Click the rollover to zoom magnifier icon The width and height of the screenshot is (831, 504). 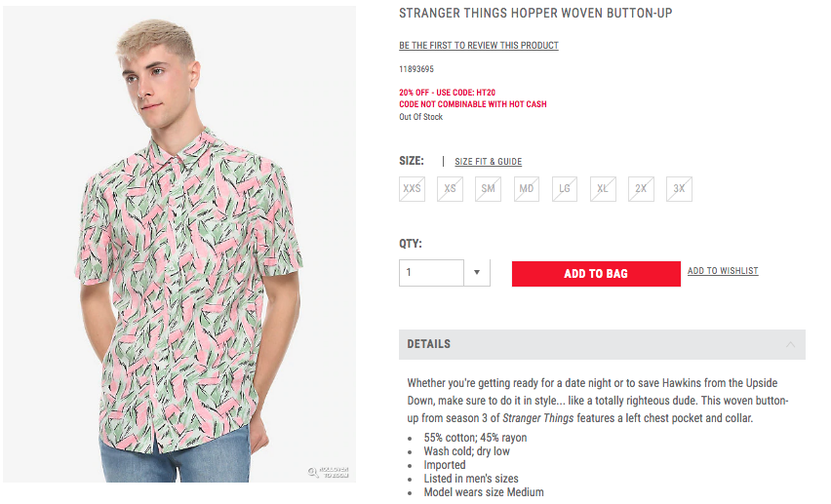click(314, 473)
